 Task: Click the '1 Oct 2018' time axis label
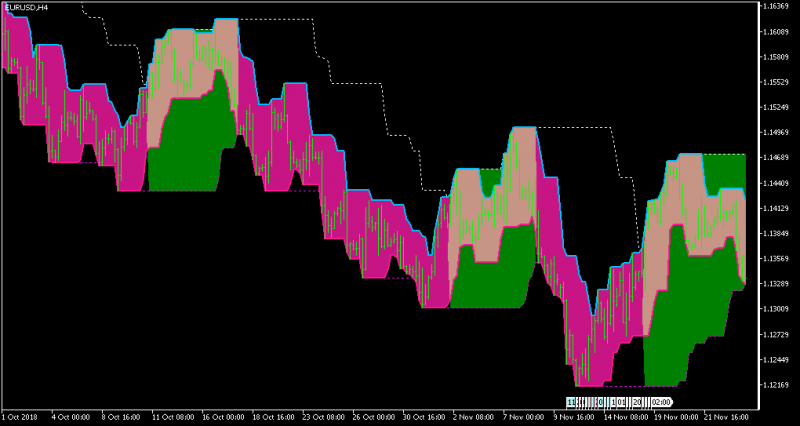tap(20, 417)
